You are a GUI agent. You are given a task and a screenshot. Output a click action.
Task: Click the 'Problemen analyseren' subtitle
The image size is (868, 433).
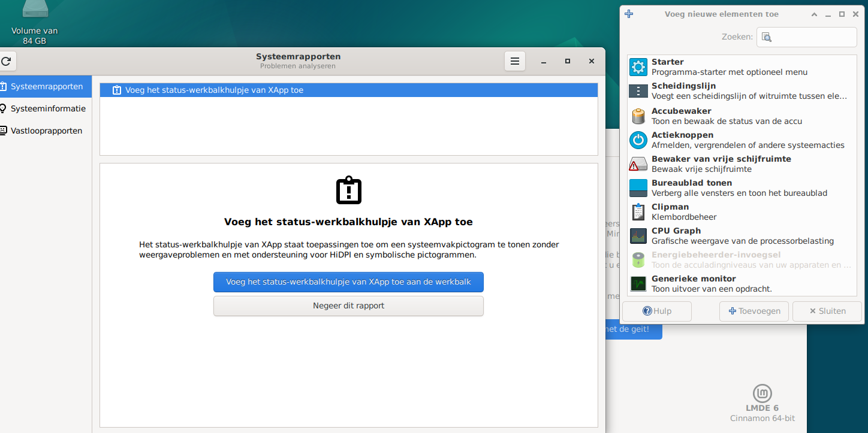pyautogui.click(x=298, y=66)
